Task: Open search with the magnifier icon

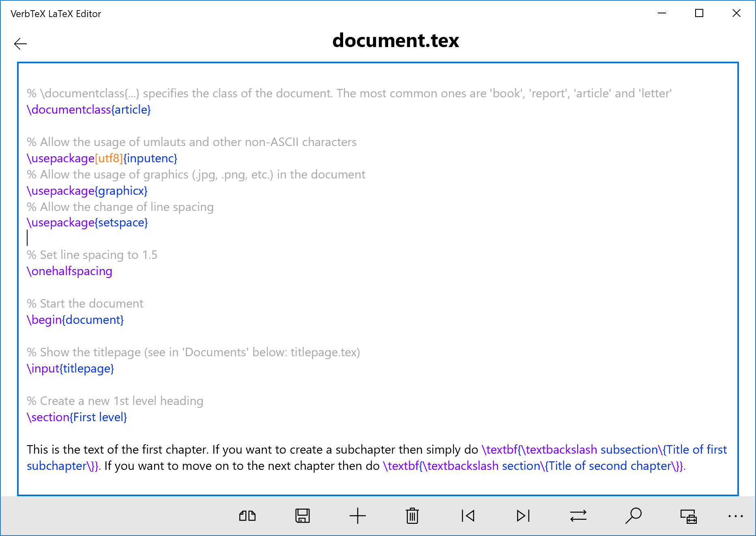Action: (x=634, y=516)
